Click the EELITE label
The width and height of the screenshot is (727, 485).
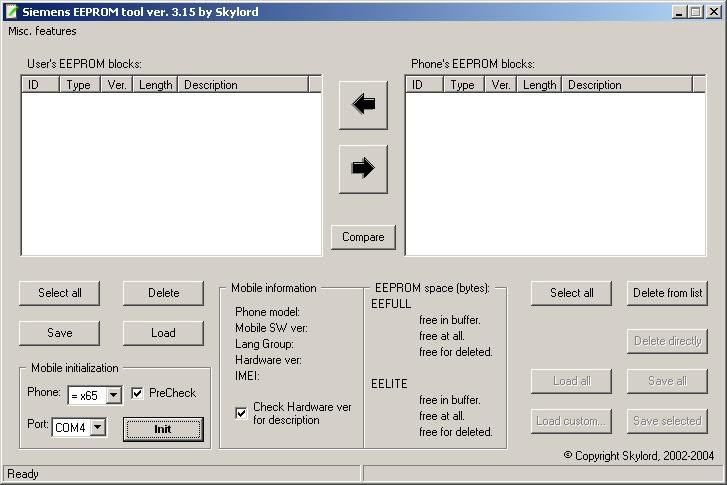(389, 384)
